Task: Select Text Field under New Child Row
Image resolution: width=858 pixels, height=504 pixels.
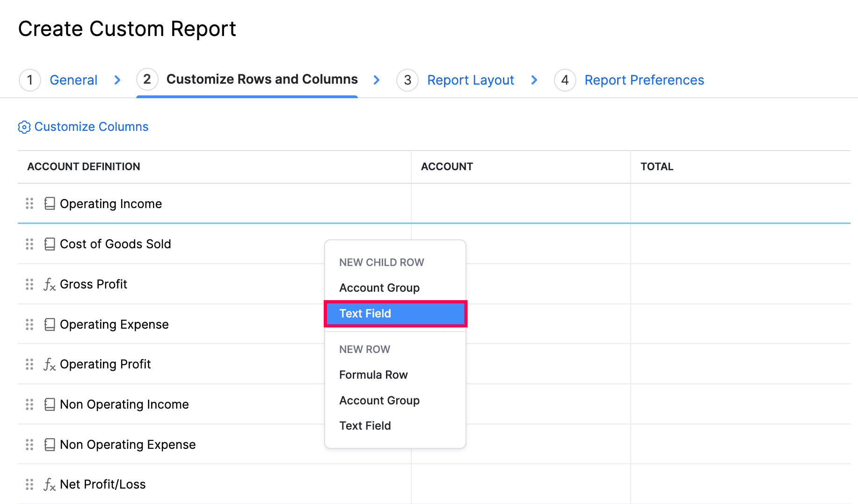Action: click(365, 314)
